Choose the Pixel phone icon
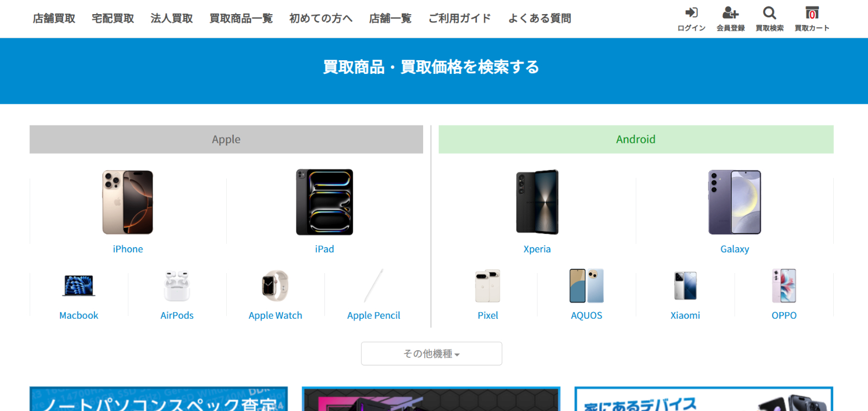 488,286
